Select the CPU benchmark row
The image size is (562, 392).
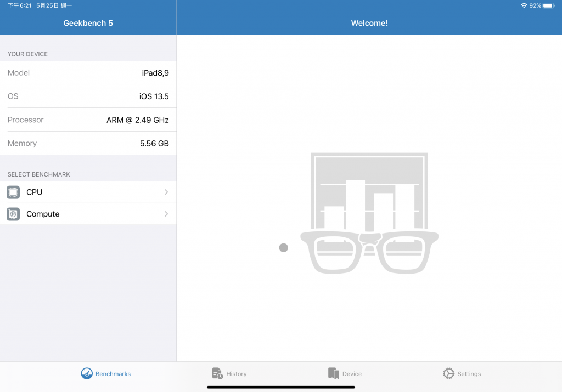click(88, 192)
